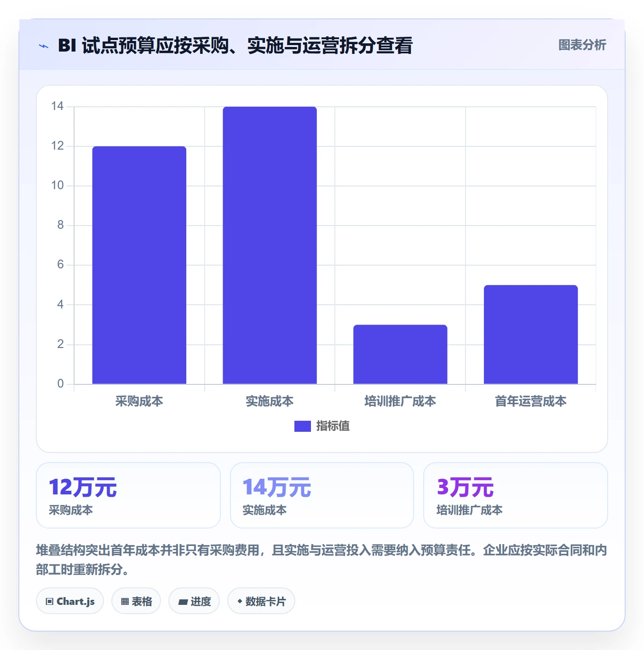Click the 图表分析 label in the header
Image resolution: width=644 pixels, height=650 pixels.
[x=582, y=45]
